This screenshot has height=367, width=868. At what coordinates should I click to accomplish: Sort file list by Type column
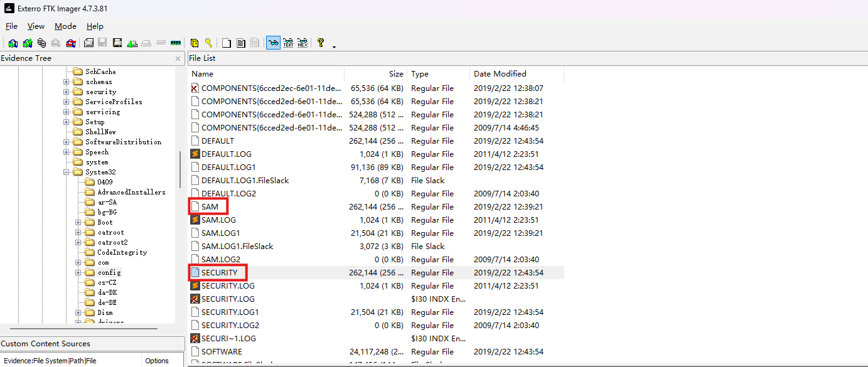(439, 74)
